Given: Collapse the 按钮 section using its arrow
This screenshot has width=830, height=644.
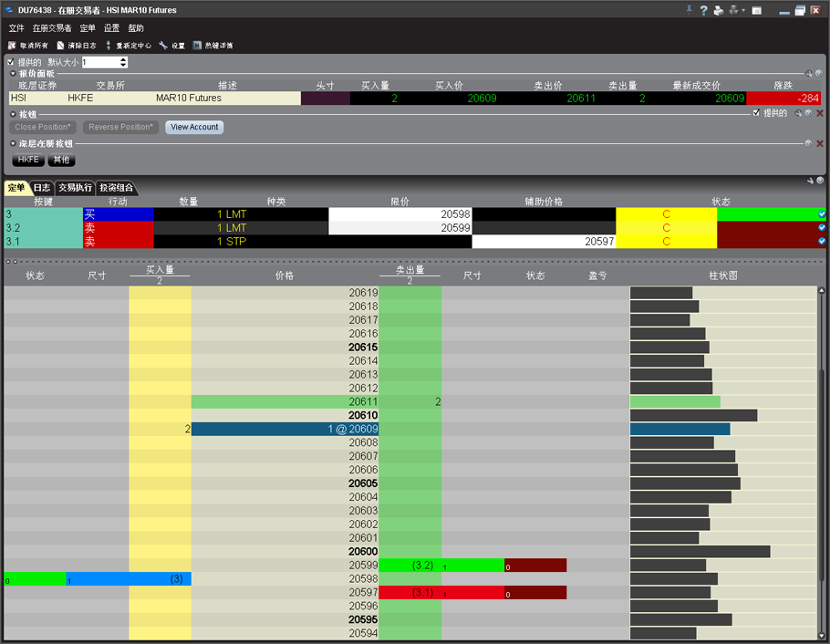Looking at the screenshot, I should tap(13, 115).
